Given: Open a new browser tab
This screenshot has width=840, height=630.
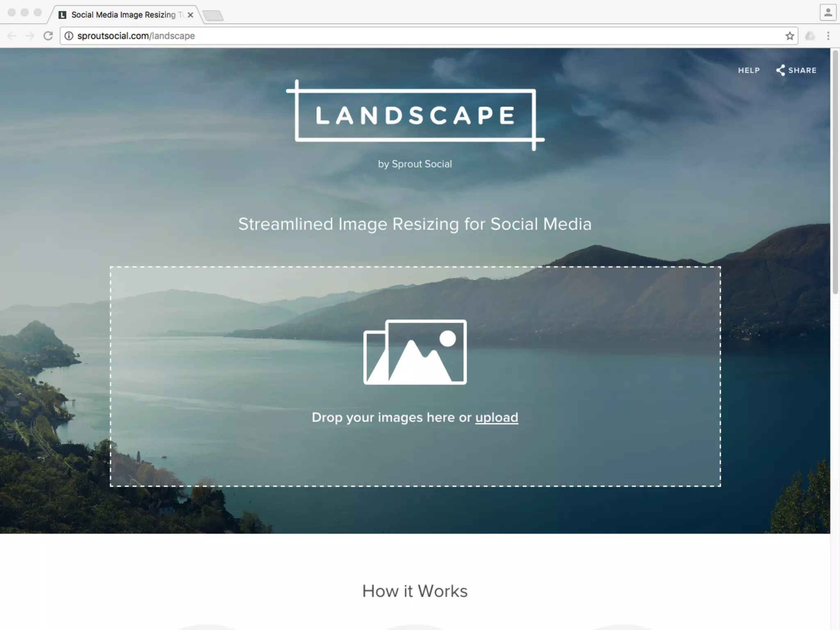Looking at the screenshot, I should tap(213, 16).
